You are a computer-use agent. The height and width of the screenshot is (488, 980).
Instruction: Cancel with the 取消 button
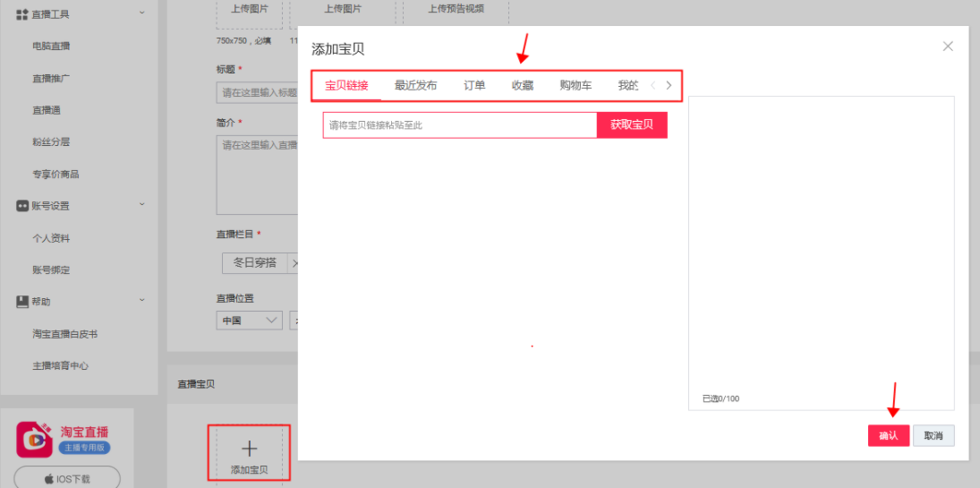click(933, 435)
